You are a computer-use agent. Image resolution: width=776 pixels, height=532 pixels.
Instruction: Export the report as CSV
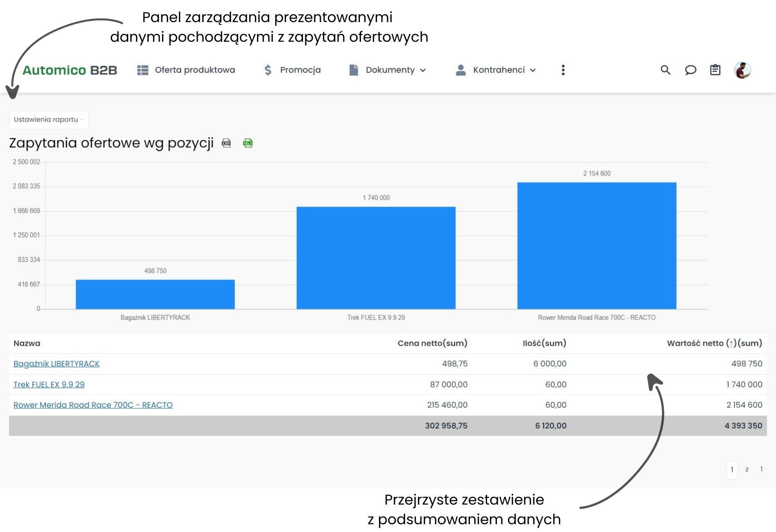pyautogui.click(x=226, y=143)
